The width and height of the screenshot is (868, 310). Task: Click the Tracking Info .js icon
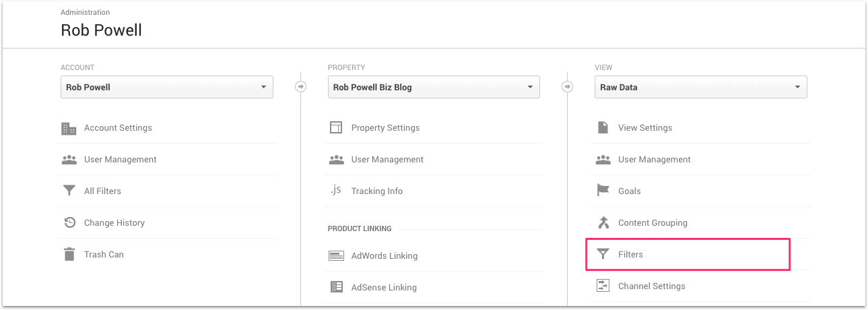tap(336, 191)
